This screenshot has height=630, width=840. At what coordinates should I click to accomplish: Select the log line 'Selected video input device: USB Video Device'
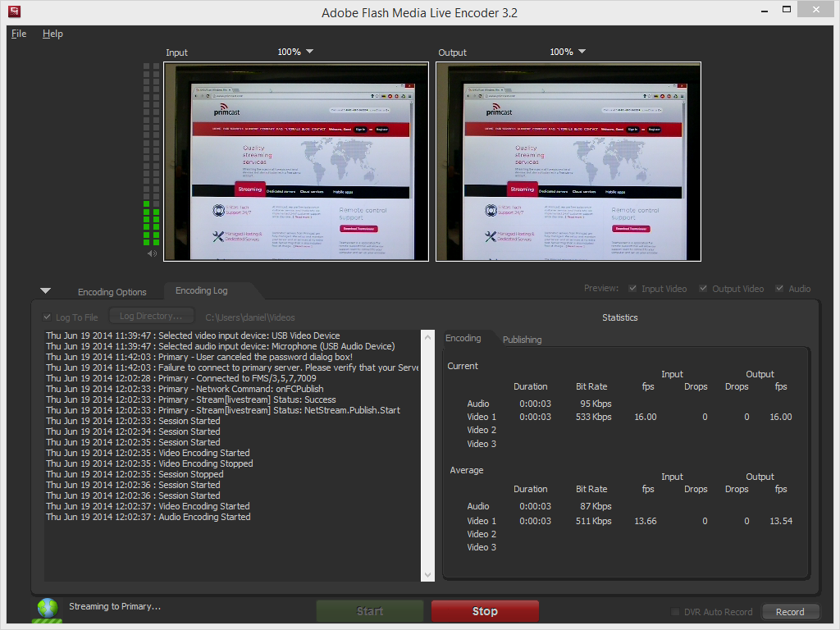coord(193,336)
